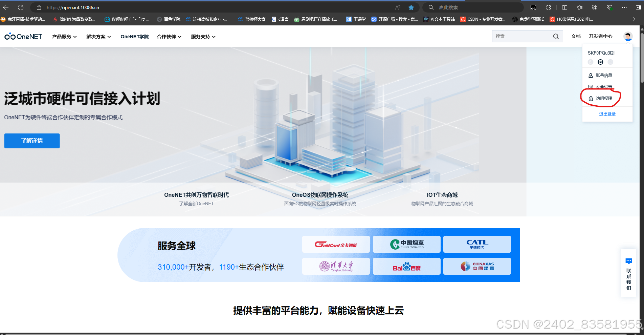Click the magnifier icon in the OneNET search box
Viewport: 644px width, 335px height.
click(556, 37)
